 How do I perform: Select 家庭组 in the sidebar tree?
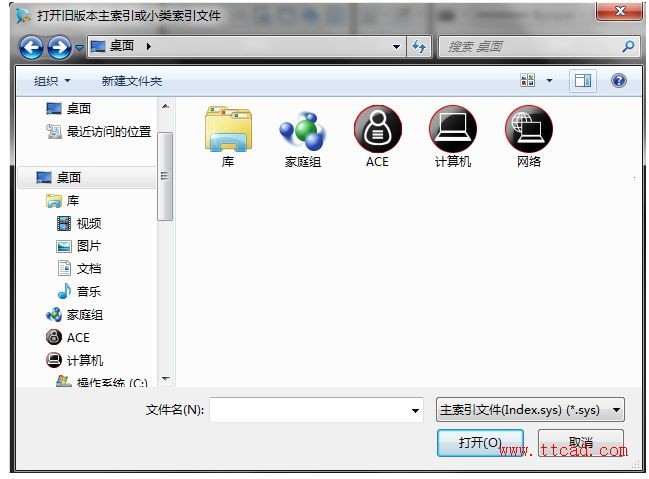click(x=75, y=315)
